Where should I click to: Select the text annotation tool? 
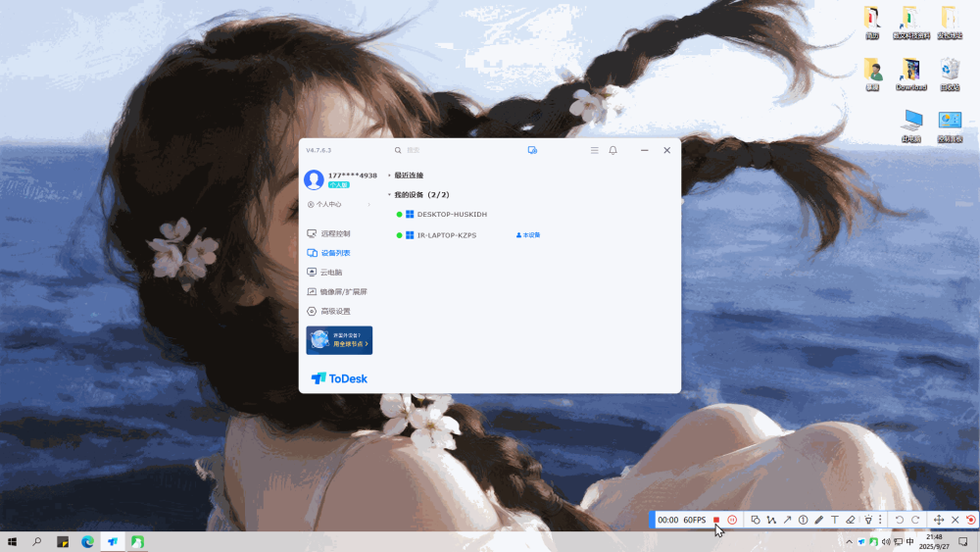pos(834,520)
